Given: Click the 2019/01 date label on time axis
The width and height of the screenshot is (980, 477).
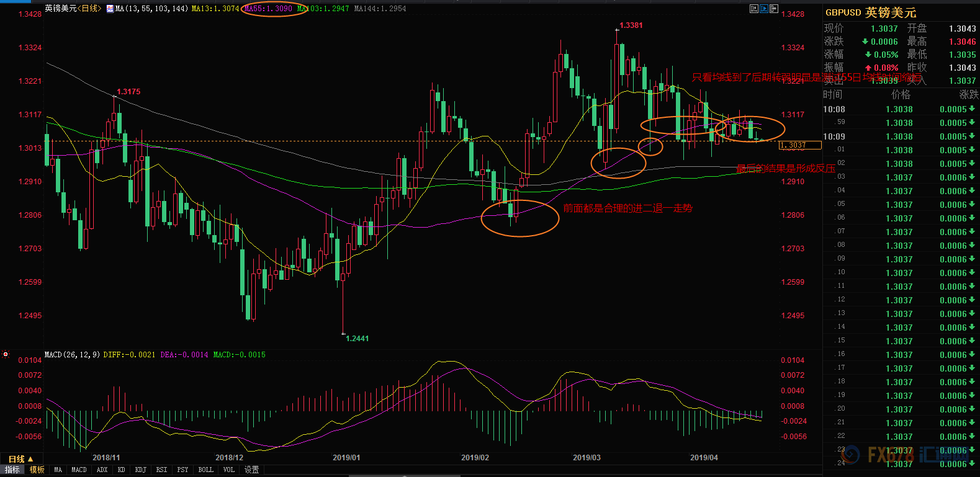Looking at the screenshot, I should (x=346, y=458).
